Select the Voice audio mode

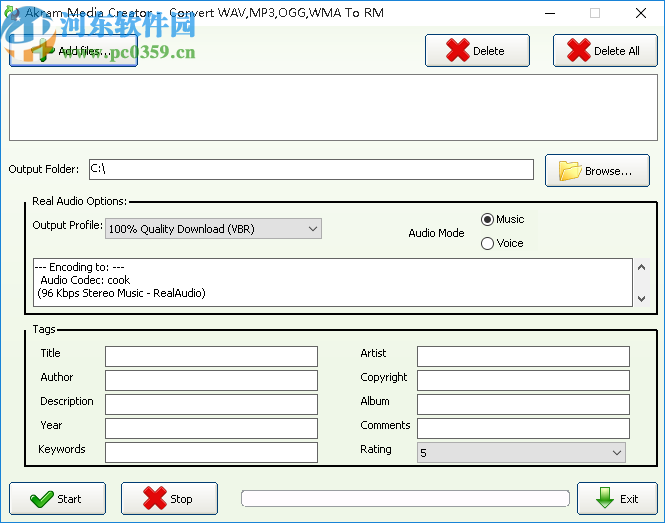[502, 243]
